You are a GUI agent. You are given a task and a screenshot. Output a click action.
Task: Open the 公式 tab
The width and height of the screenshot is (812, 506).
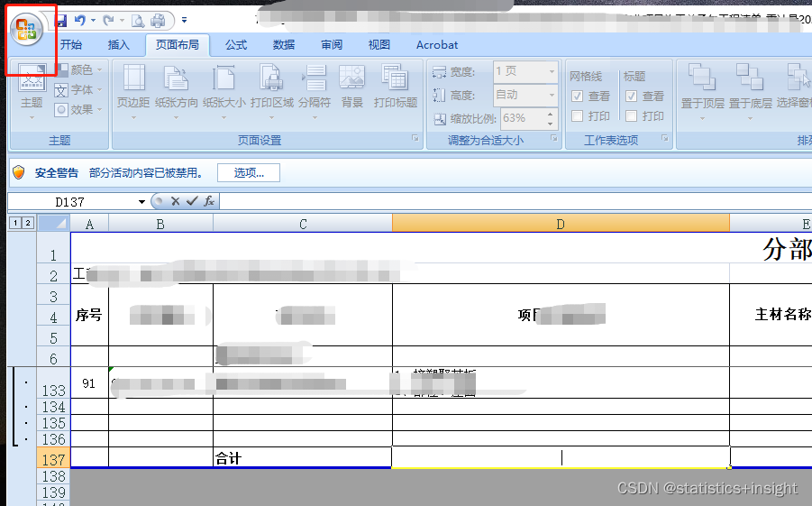pyautogui.click(x=236, y=45)
